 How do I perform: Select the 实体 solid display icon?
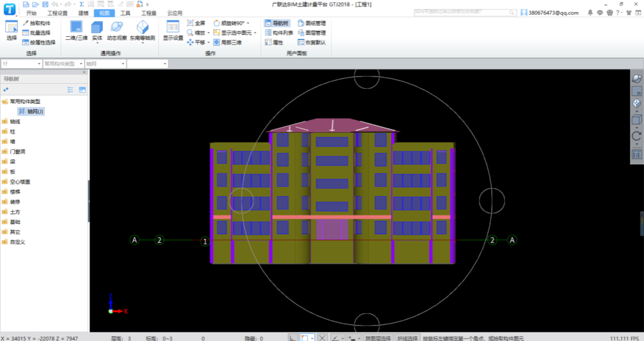point(97,30)
